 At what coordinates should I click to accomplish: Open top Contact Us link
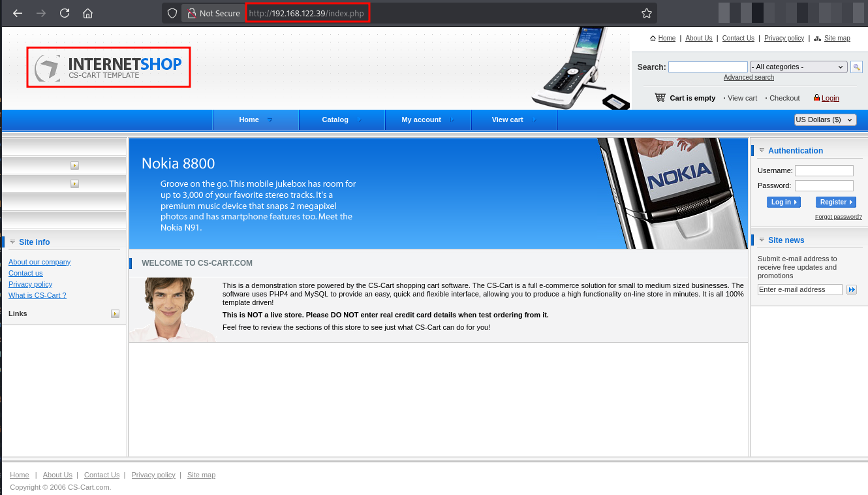pyautogui.click(x=738, y=38)
